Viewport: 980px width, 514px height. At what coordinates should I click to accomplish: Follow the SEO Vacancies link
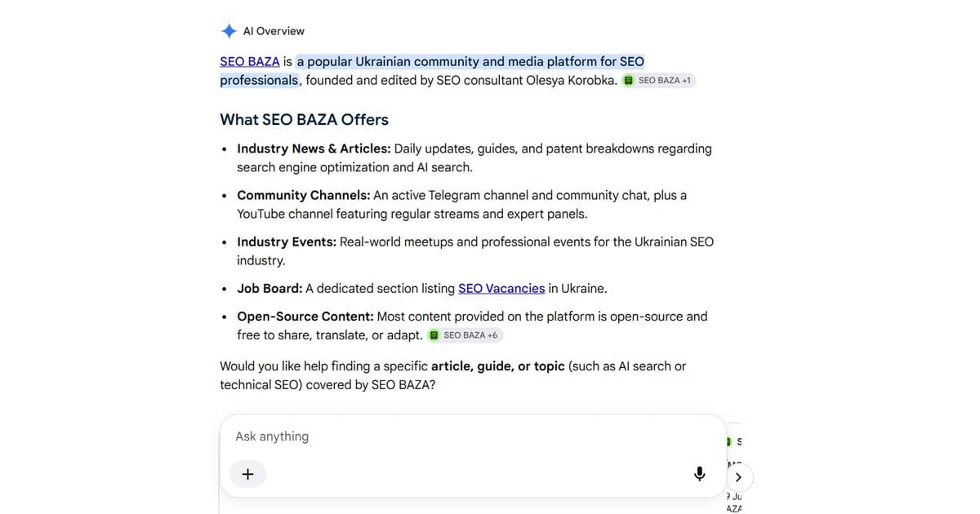coord(501,288)
